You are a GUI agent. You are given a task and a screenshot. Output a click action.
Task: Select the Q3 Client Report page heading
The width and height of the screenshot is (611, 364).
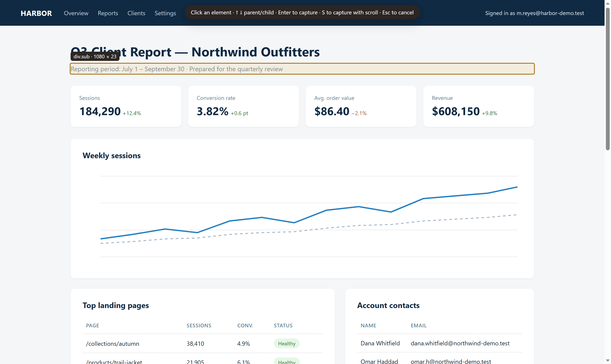pyautogui.click(x=195, y=52)
